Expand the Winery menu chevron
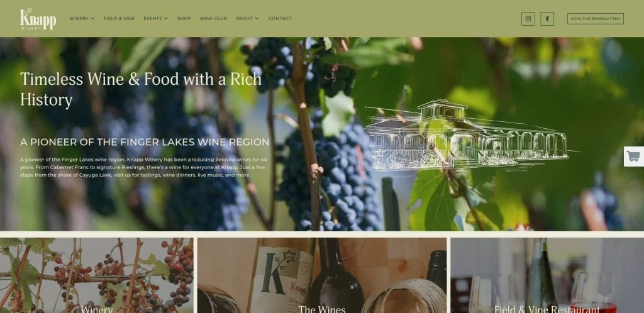Image resolution: width=644 pixels, height=313 pixels. (x=93, y=18)
